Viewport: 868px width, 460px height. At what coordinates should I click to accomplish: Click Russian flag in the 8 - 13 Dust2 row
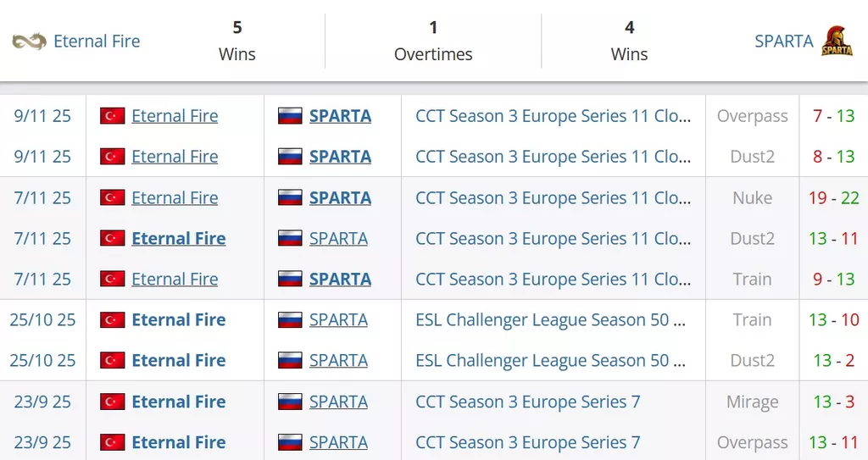coord(291,158)
